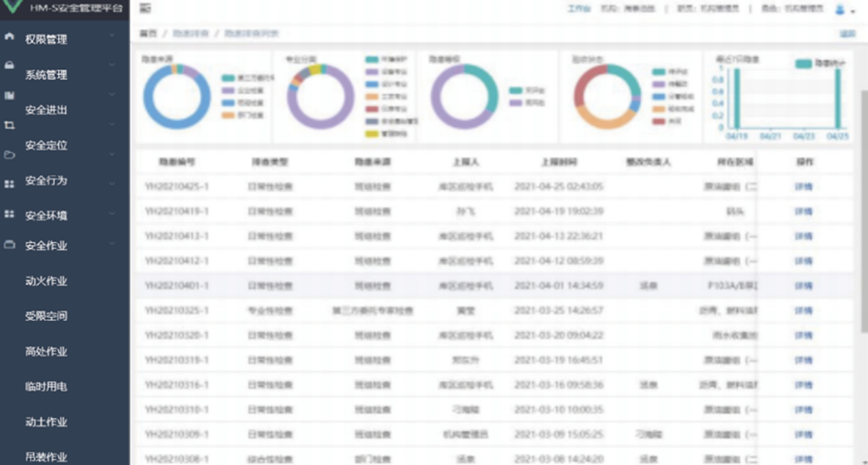Open the dropdown arrow next to the avatar

(x=852, y=11)
